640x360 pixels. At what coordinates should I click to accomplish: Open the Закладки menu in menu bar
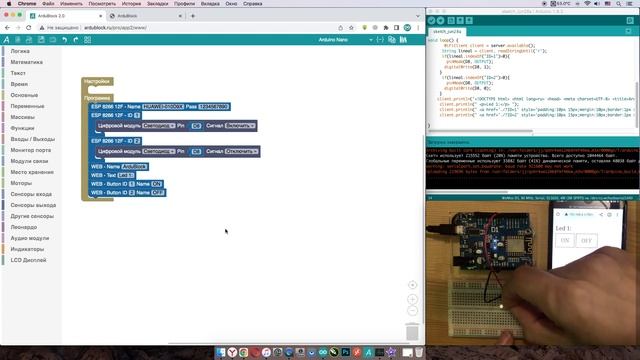(x=157, y=4)
